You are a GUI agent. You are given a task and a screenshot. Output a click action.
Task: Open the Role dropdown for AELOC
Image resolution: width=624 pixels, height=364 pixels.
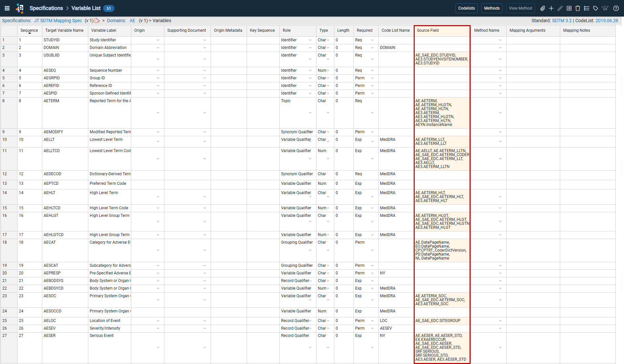point(310,321)
